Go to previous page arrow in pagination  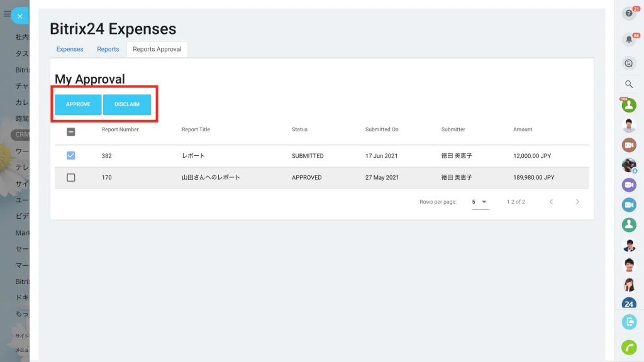point(551,202)
